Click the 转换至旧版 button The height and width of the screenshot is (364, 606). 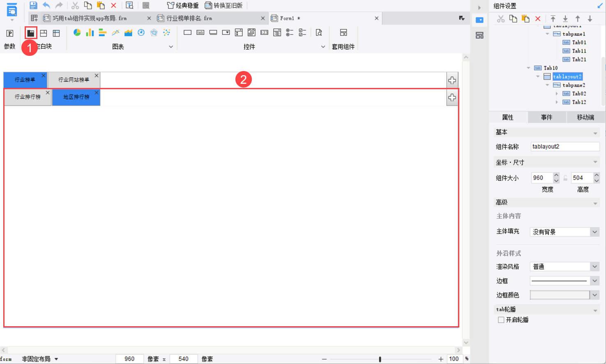point(224,5)
